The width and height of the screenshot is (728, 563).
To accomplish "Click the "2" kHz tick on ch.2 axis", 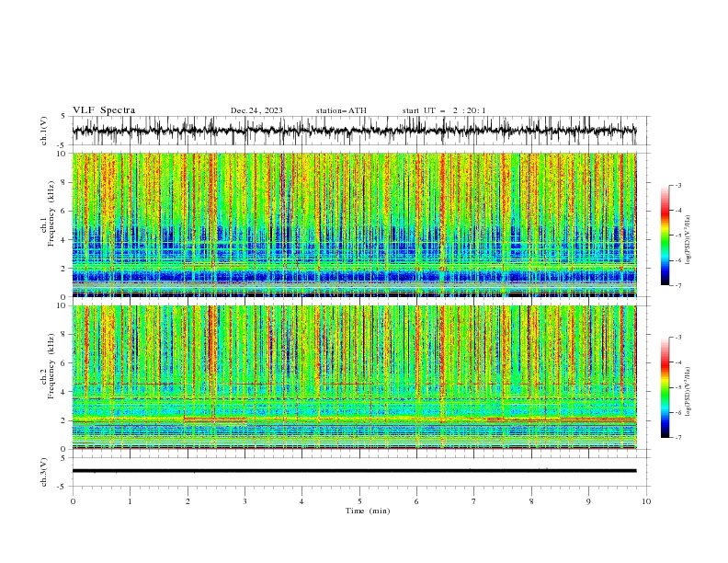I will [64, 420].
